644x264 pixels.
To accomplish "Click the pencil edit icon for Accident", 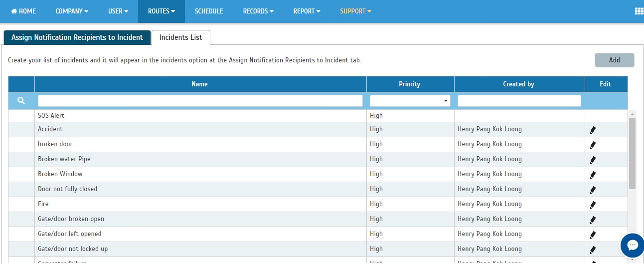I will coord(593,130).
